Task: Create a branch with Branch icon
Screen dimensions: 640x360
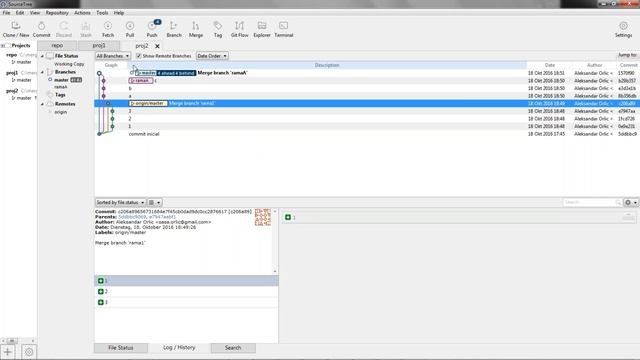Action: point(174,29)
